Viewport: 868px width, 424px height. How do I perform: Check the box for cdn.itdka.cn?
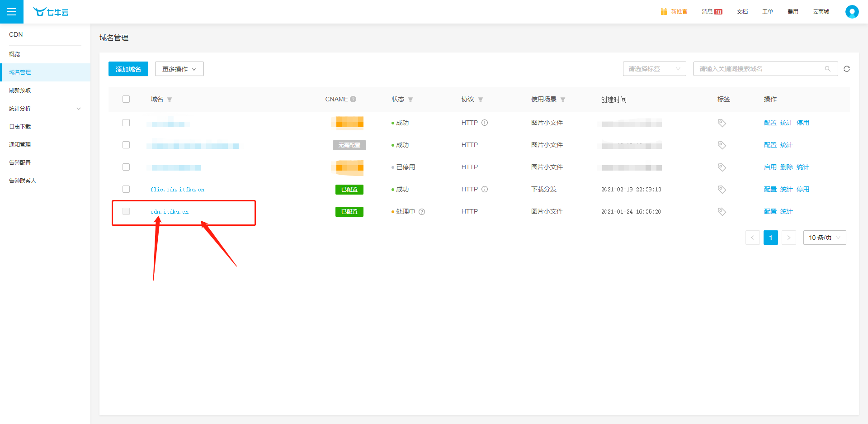coord(126,211)
